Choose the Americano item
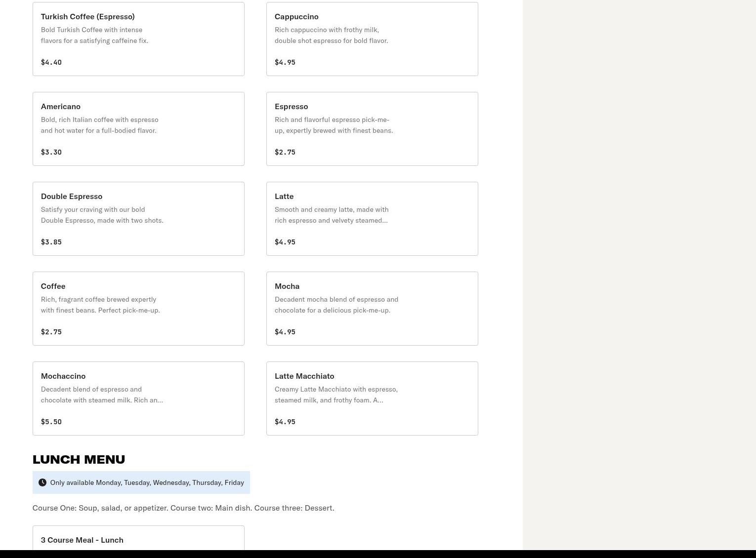Image resolution: width=756 pixels, height=558 pixels. (138, 129)
